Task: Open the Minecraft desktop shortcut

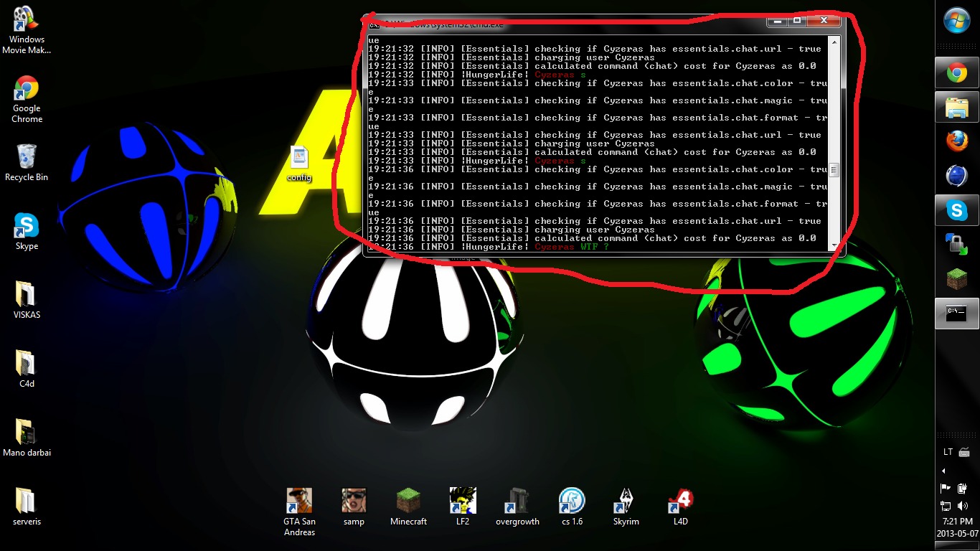Action: pos(408,501)
